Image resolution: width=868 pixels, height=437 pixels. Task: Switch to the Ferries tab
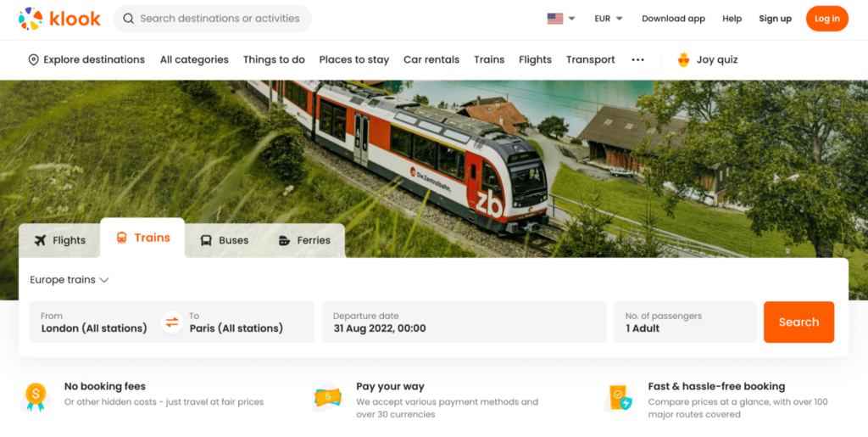(303, 240)
